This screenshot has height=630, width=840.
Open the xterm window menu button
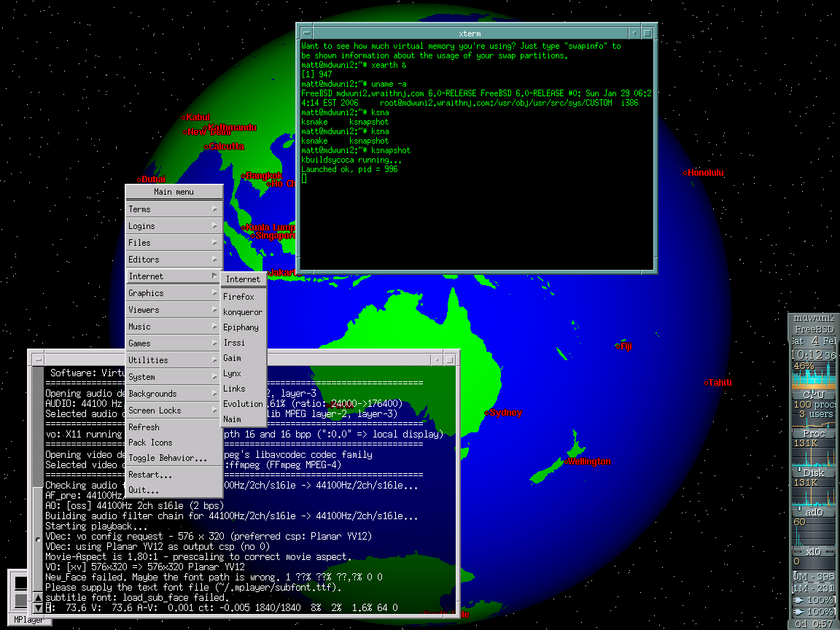pyautogui.click(x=307, y=34)
